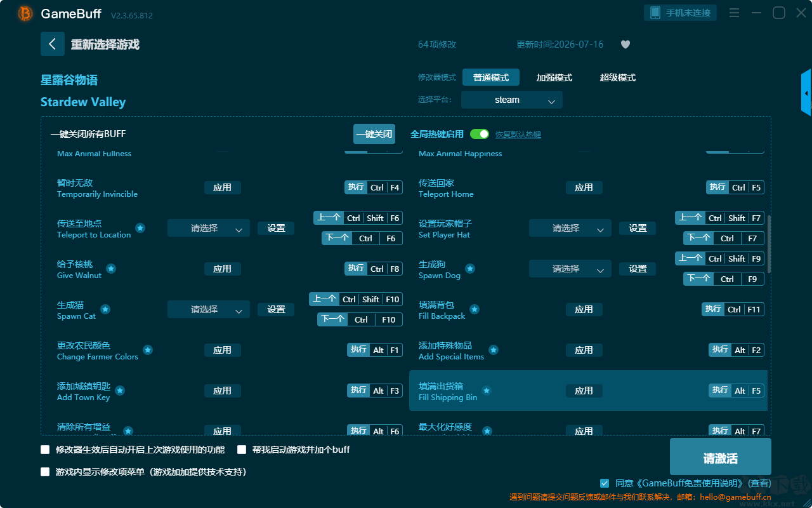Click 执行 Ctrl F4 hotkey for Temporarily Invincible
Image resolution: width=812 pixels, height=508 pixels.
tap(374, 187)
